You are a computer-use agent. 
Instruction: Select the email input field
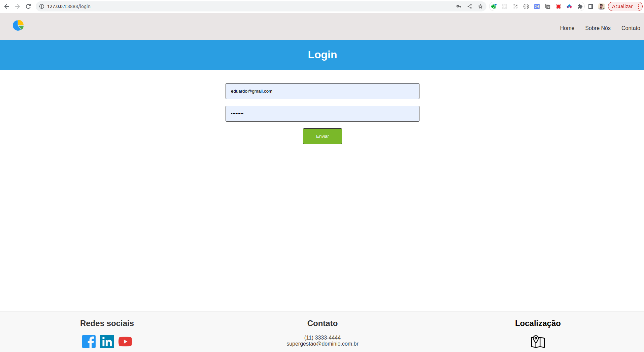point(322,91)
